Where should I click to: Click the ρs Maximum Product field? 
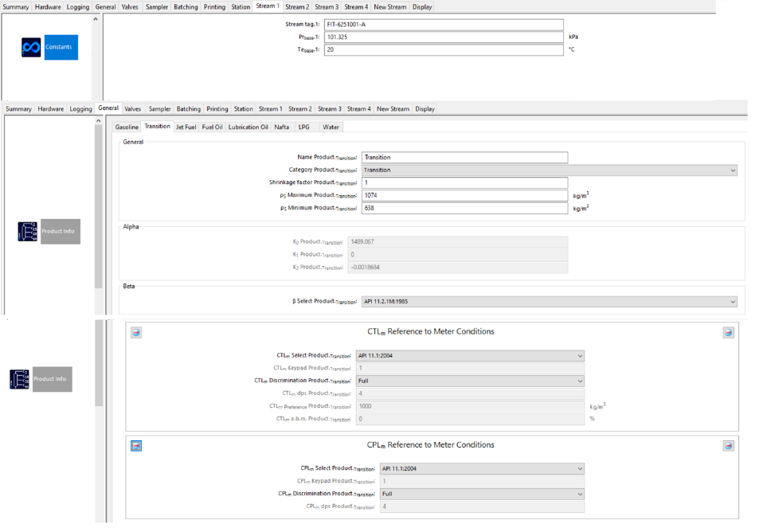(464, 195)
